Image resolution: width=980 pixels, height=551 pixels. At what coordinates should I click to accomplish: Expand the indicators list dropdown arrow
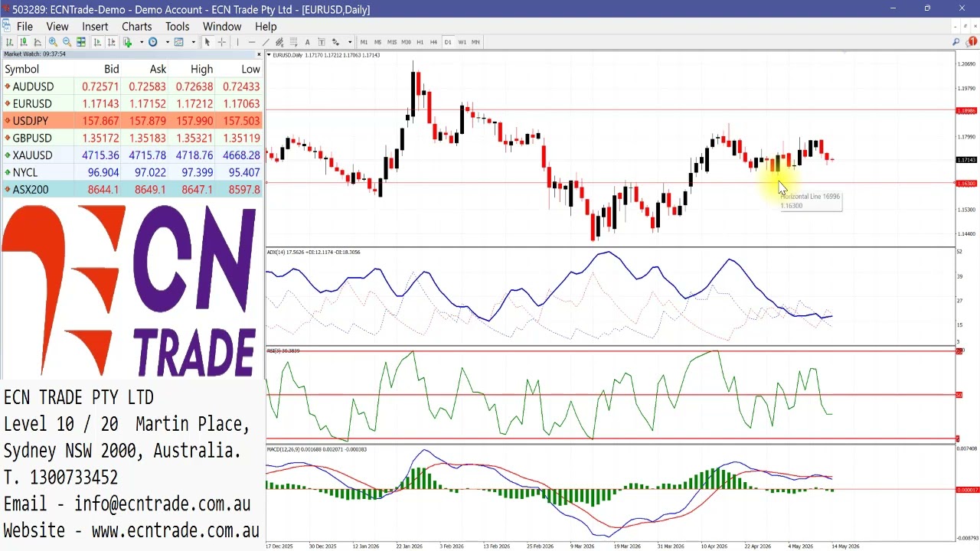click(x=142, y=42)
